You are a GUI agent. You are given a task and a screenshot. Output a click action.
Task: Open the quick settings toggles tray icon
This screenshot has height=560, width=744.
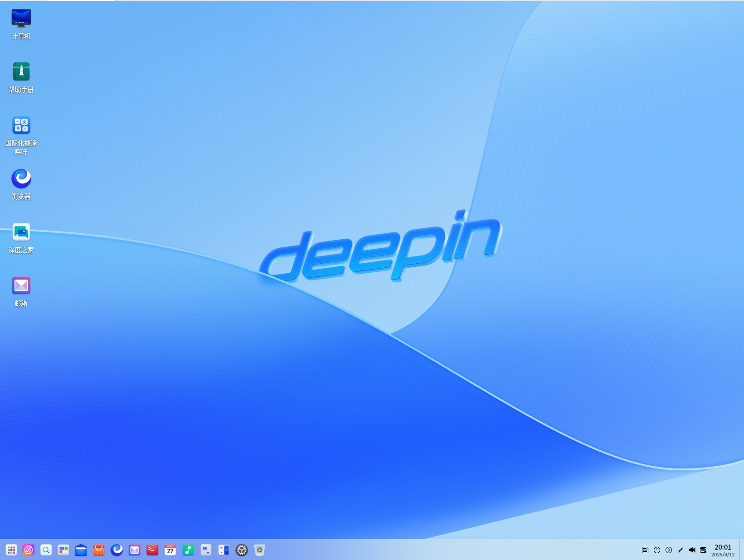tap(703, 550)
